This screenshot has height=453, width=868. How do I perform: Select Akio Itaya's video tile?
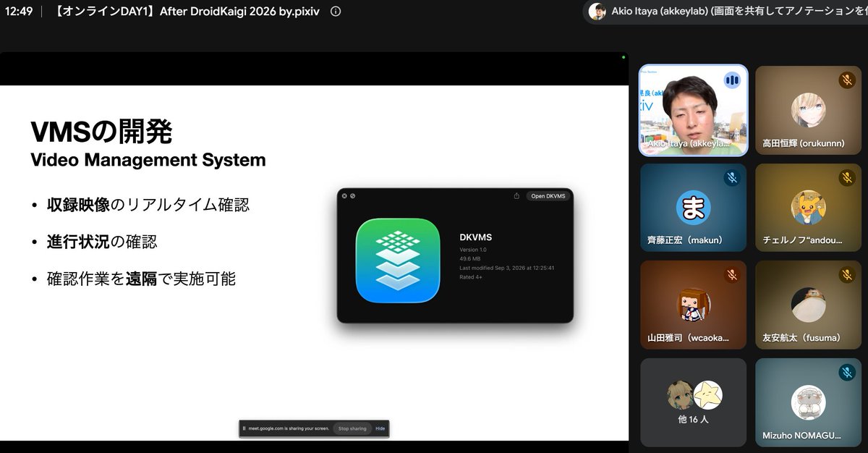coord(693,110)
